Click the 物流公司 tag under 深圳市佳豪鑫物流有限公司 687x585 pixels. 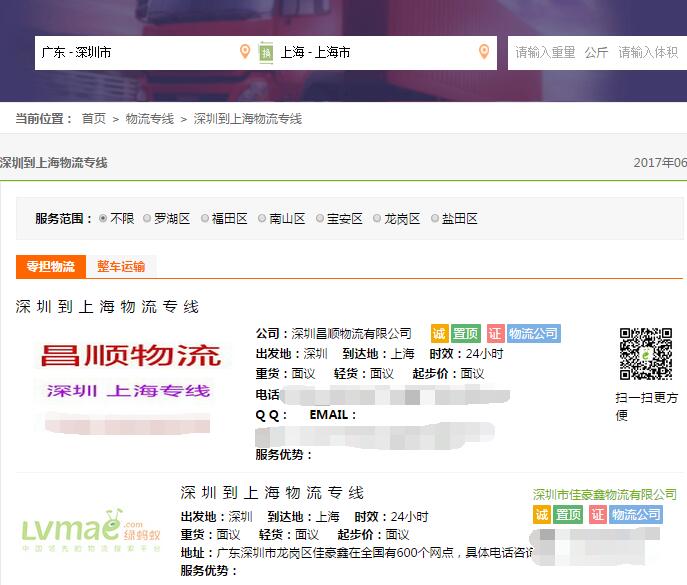click(x=636, y=514)
